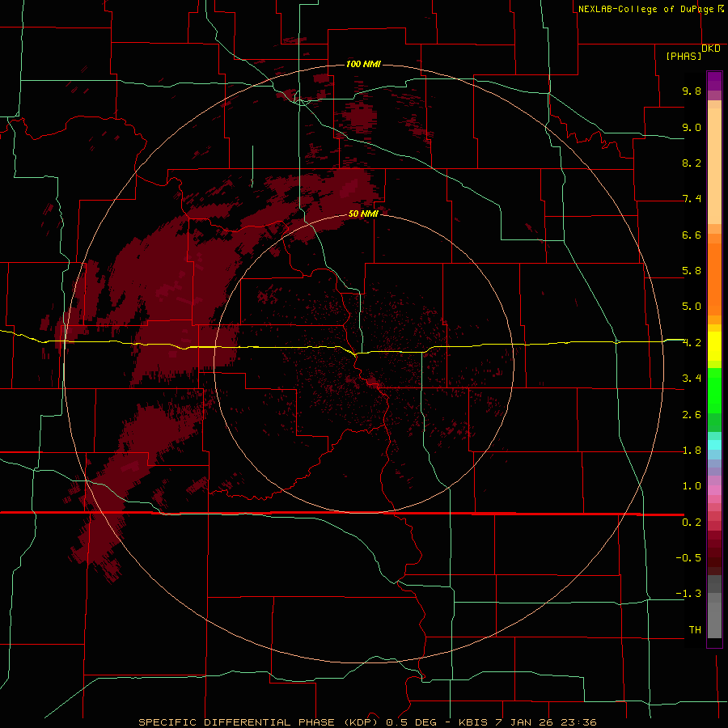Click the 50 NMI range ring label
This screenshot has width=728, height=728.
(363, 214)
